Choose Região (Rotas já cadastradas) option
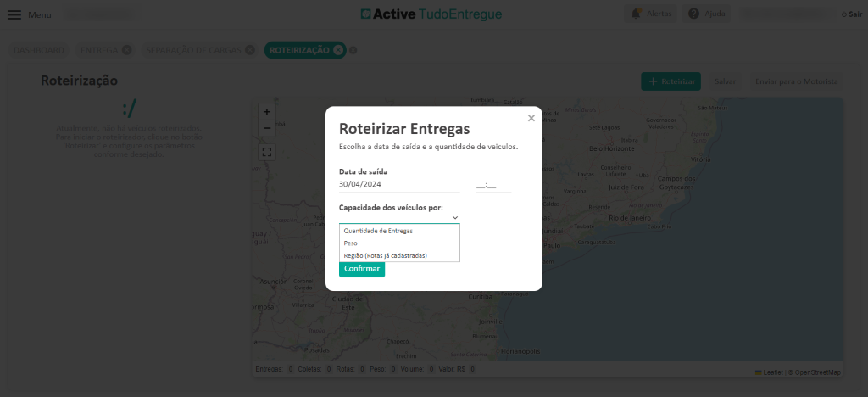Screen dimensions: 868x397 (x=399, y=255)
